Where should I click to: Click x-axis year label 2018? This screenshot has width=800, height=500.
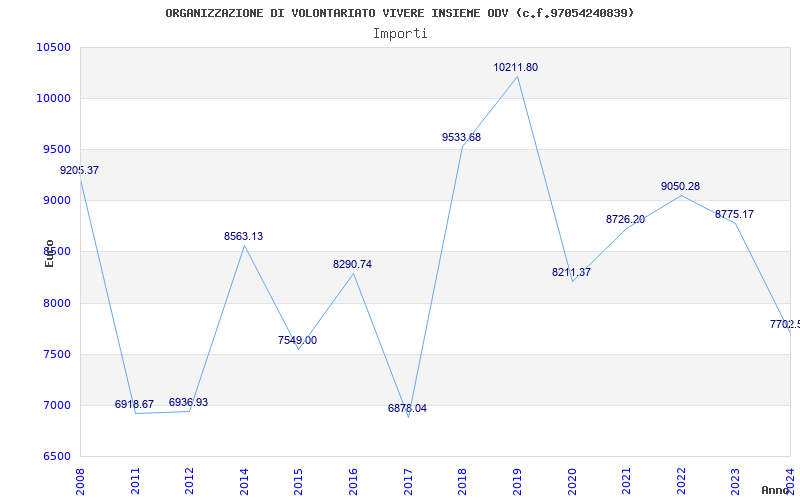coord(463,482)
